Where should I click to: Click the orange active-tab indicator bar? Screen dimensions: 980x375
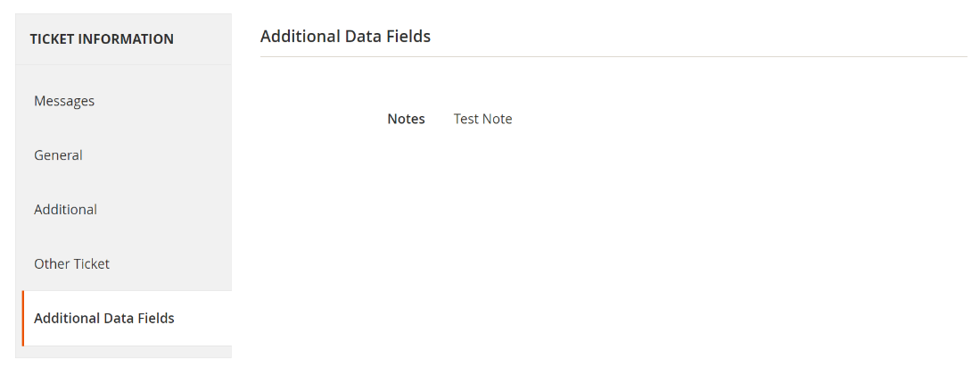tap(23, 318)
